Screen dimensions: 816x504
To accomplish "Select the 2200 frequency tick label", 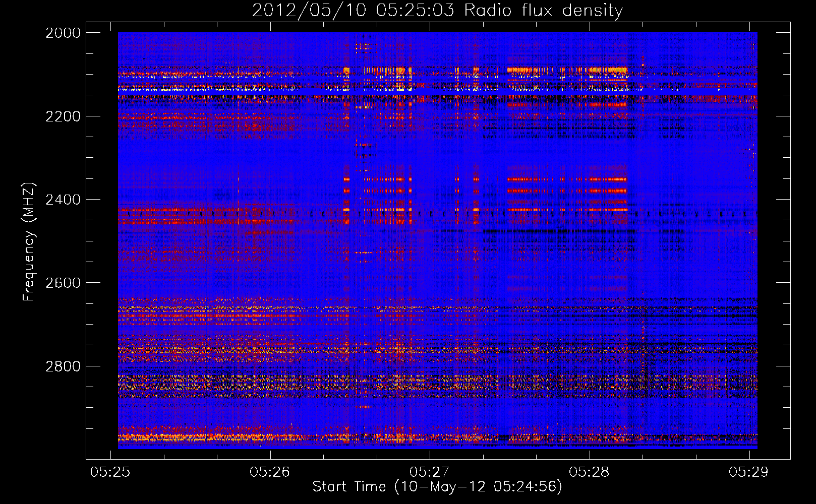I will (63, 116).
